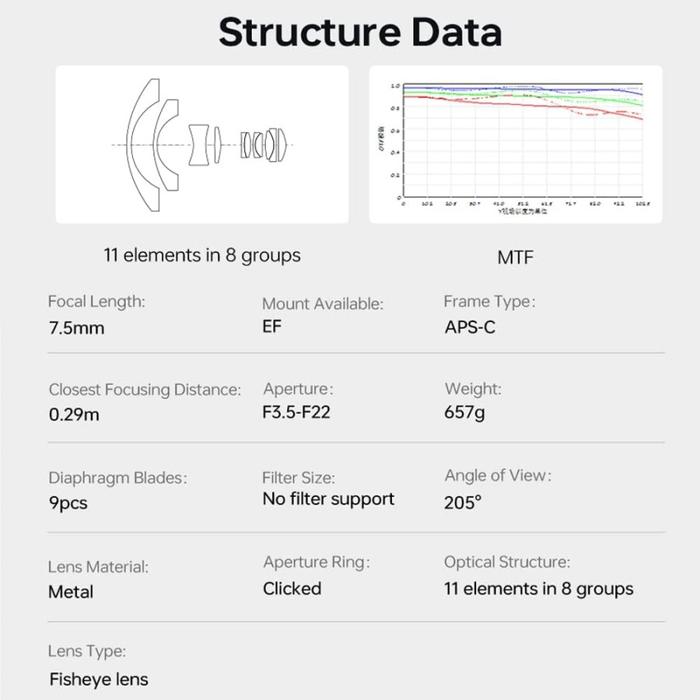Image resolution: width=700 pixels, height=700 pixels.
Task: Select the 205° angle of view value
Action: click(463, 503)
